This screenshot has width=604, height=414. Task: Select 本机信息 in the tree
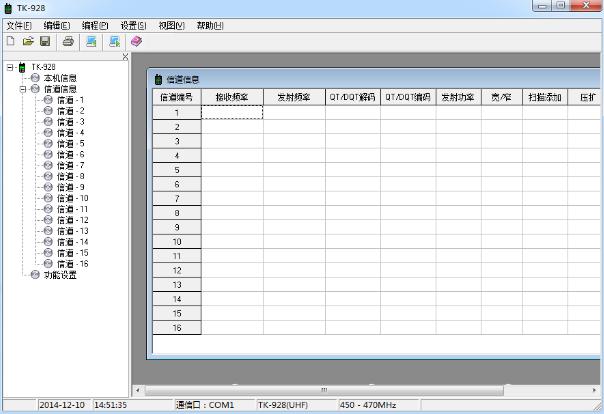[59, 78]
